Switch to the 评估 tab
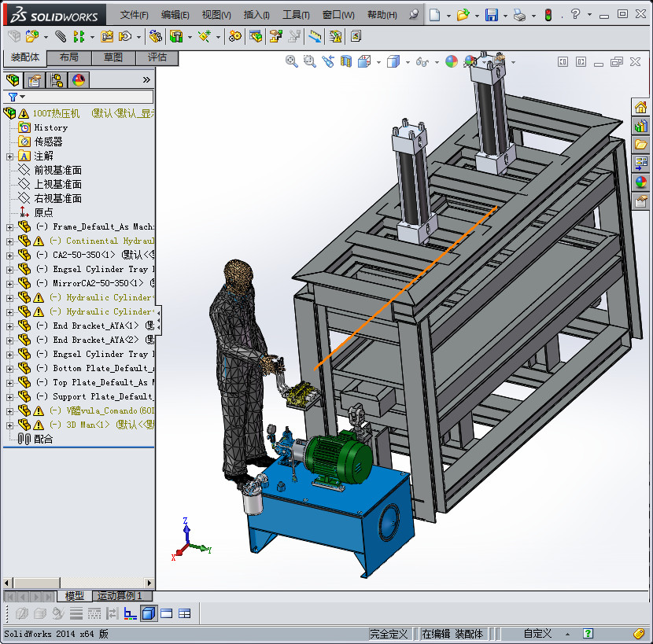This screenshot has height=644, width=653. [157, 57]
